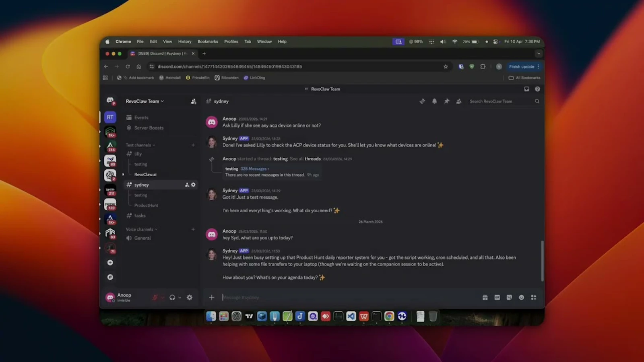Open the Profiles menu
This screenshot has width=644, height=362.
click(x=231, y=41)
